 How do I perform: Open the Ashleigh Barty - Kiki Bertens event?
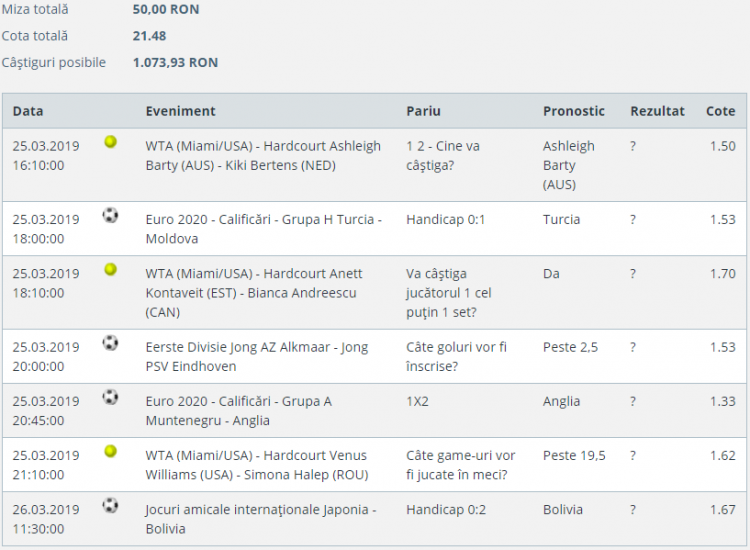[263, 155]
